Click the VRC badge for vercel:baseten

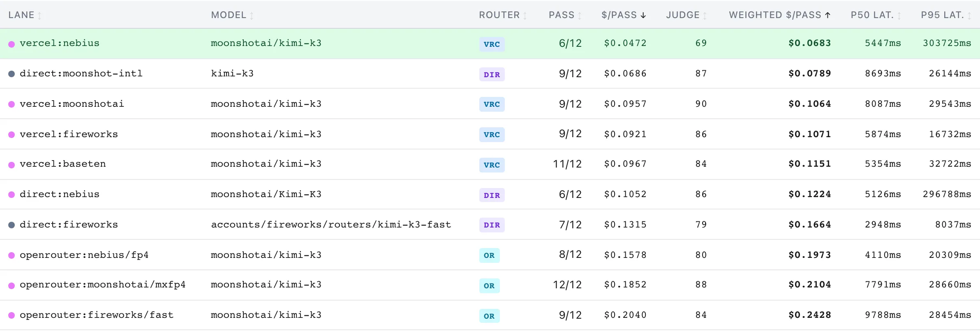click(492, 165)
